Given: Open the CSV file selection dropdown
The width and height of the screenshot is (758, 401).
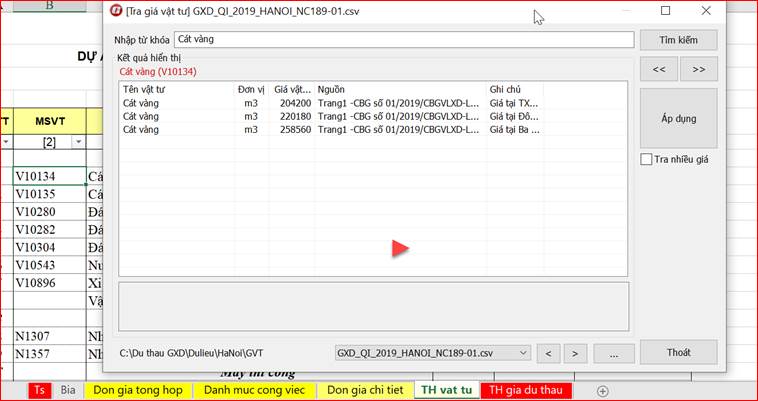Looking at the screenshot, I should 523,353.
